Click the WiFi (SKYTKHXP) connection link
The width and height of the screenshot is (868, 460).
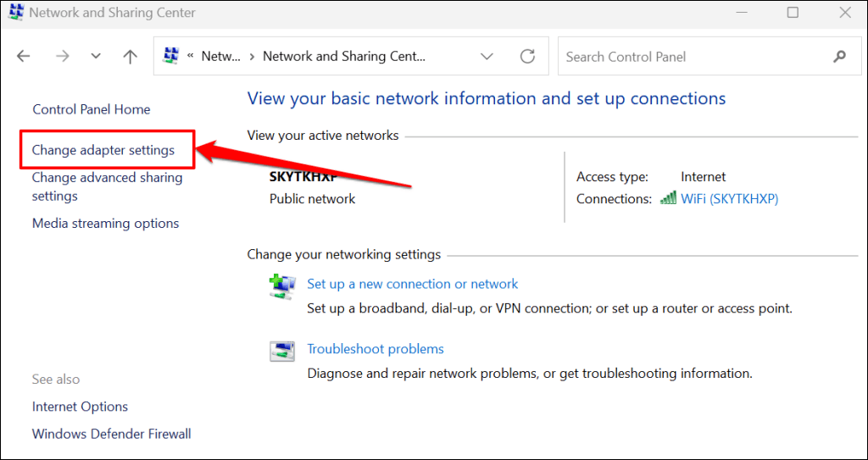coord(729,199)
